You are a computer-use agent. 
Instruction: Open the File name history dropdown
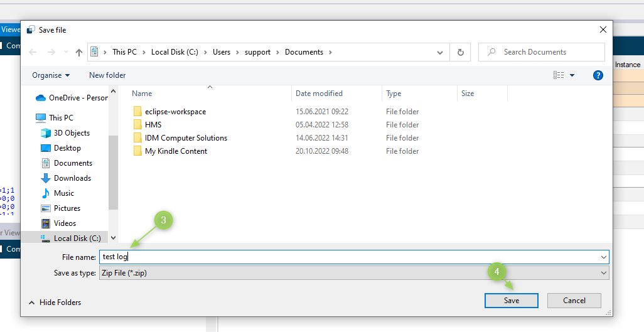(x=604, y=257)
